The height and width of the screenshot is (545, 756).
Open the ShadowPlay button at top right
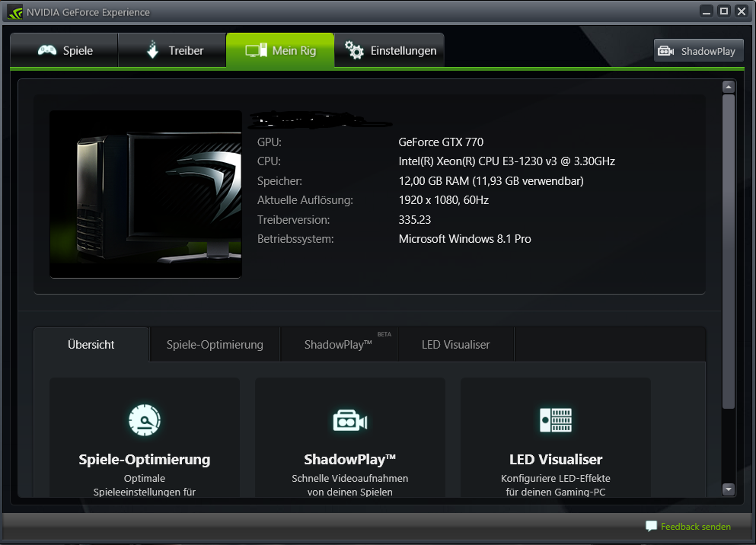pyautogui.click(x=699, y=50)
